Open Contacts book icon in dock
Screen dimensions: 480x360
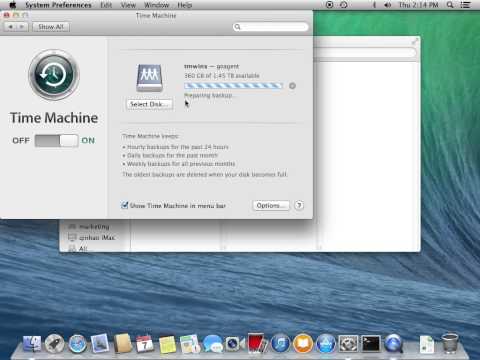[x=122, y=343]
